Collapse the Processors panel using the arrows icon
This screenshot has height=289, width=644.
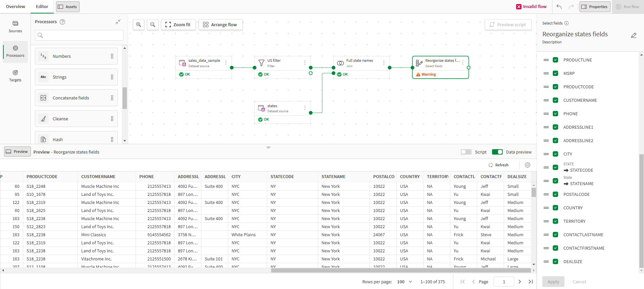(118, 22)
